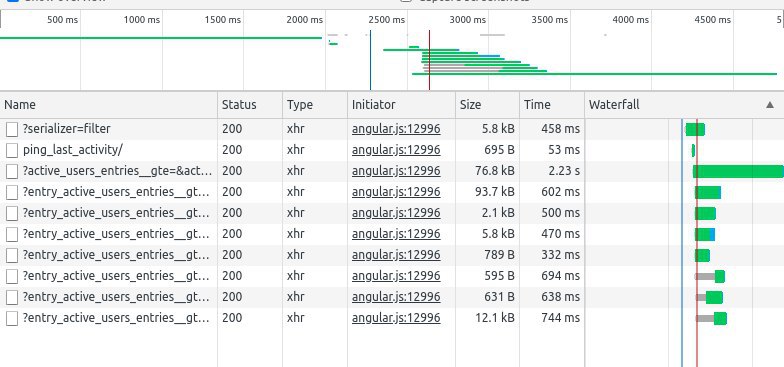Click the file icon of the 93.7 kB request
784x367 pixels.
(x=12, y=192)
